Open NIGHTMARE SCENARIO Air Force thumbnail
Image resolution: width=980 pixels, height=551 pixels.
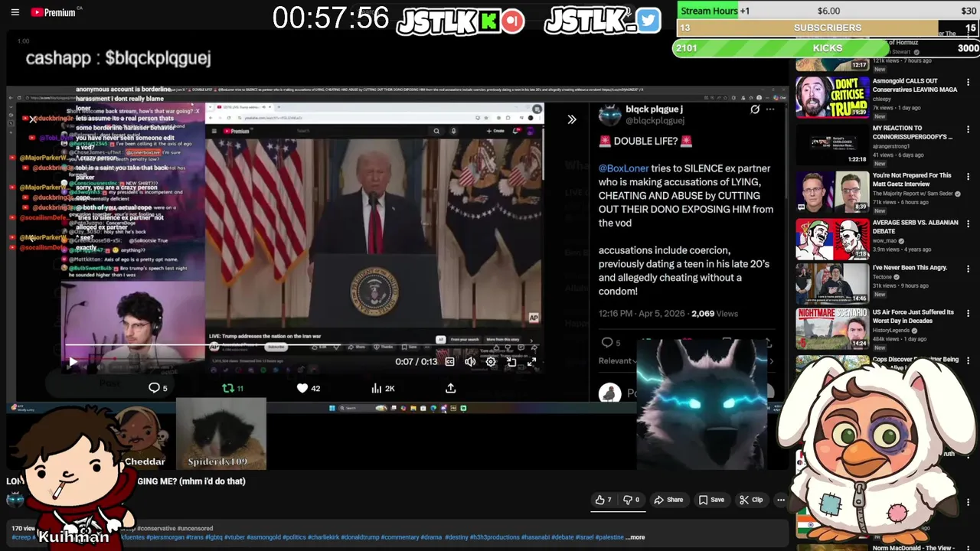[x=832, y=328]
